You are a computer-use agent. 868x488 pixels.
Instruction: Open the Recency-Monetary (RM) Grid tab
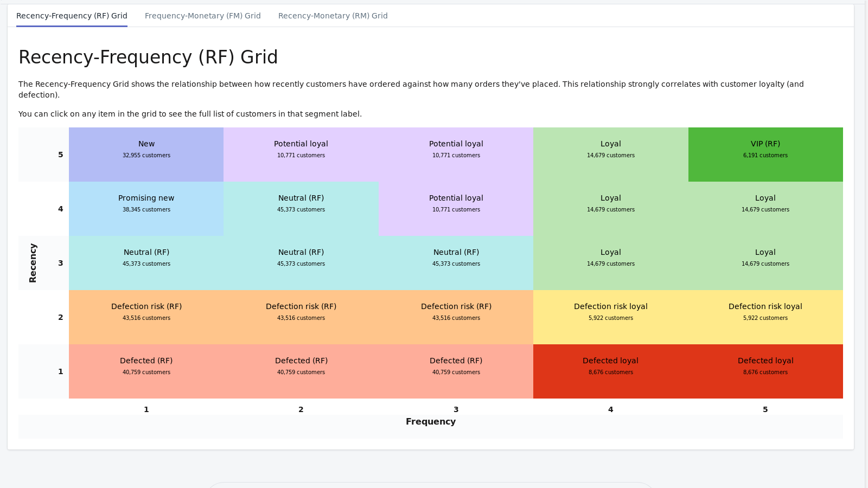point(333,16)
